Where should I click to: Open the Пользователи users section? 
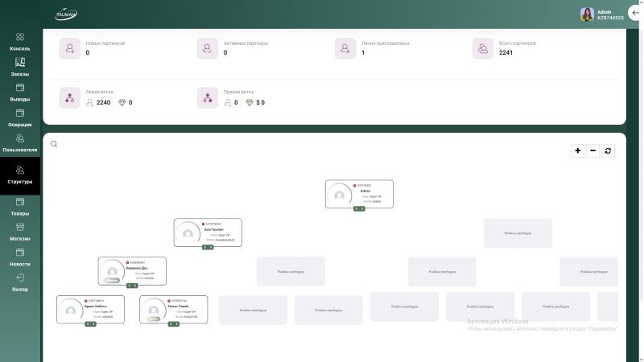(x=20, y=143)
